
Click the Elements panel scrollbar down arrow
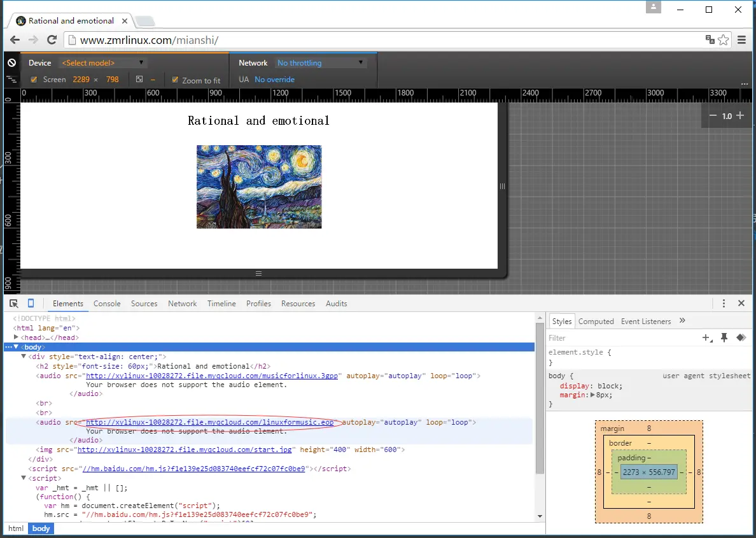pyautogui.click(x=540, y=516)
